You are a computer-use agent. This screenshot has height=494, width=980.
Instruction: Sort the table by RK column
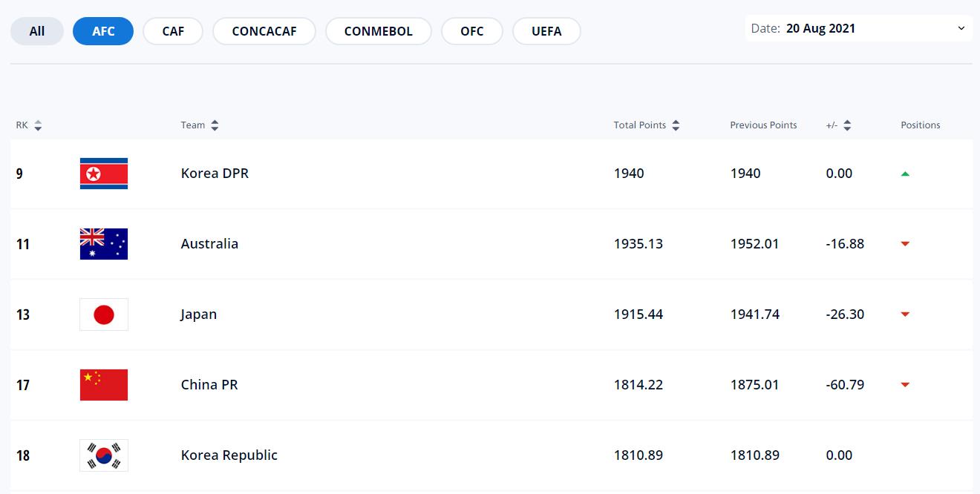pos(29,125)
